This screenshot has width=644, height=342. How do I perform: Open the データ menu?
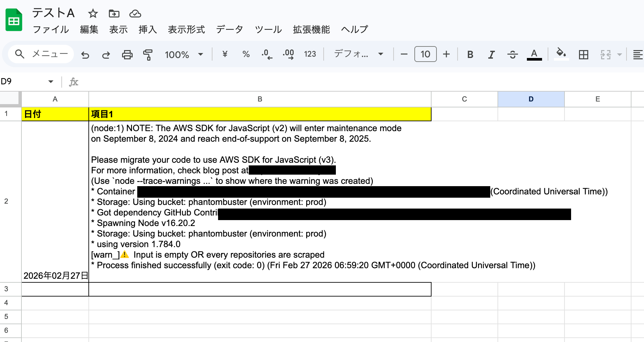pyautogui.click(x=230, y=29)
